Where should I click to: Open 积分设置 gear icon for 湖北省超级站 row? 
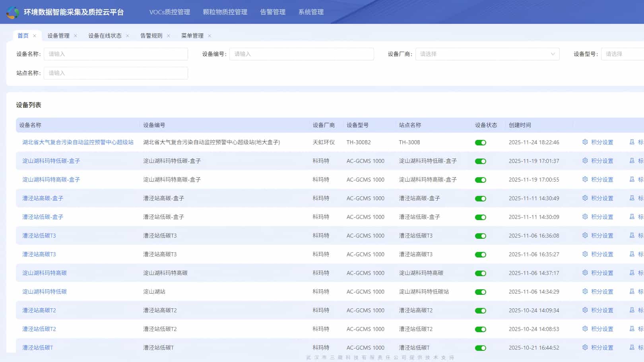pos(585,142)
